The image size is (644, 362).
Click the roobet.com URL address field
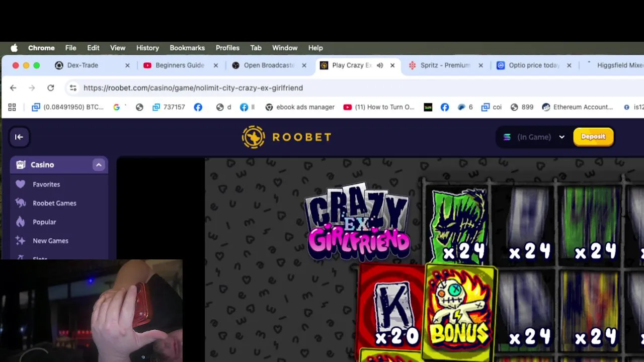click(x=193, y=88)
